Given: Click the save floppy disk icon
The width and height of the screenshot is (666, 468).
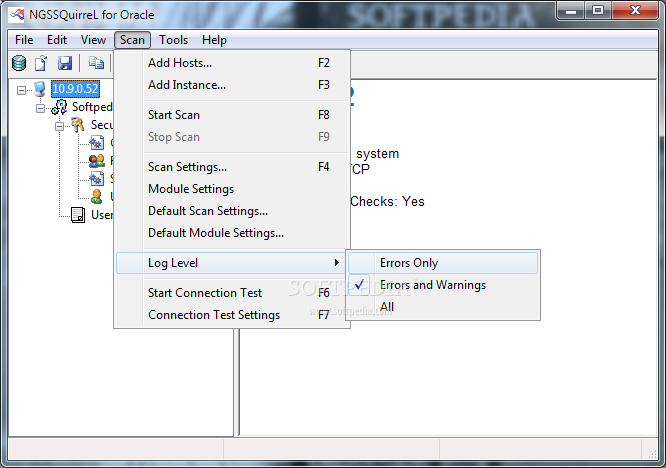Looking at the screenshot, I should (x=65, y=63).
